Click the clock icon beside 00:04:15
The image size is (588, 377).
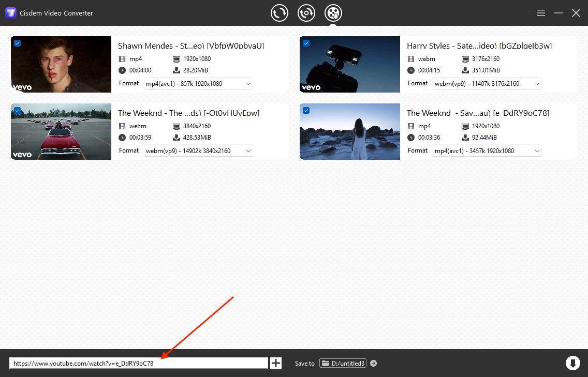point(410,70)
